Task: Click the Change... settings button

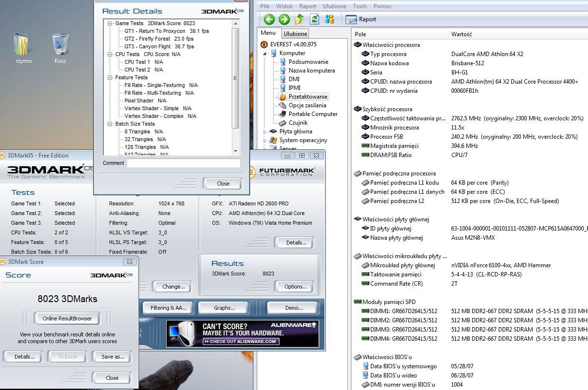Action: click(x=172, y=287)
